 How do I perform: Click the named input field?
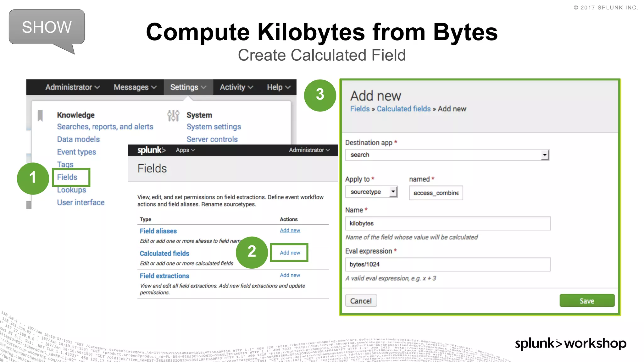[x=436, y=193]
